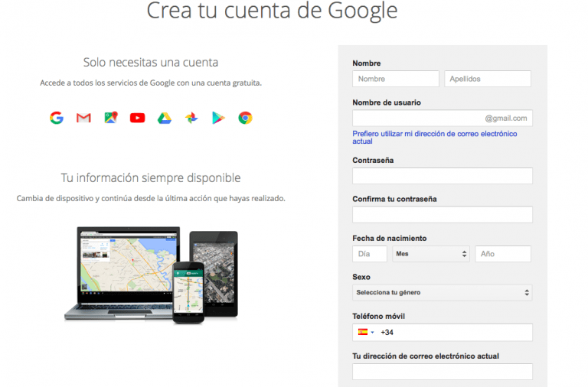Click the Google Photos pinwheel icon
588x387 pixels.
pyautogui.click(x=191, y=118)
